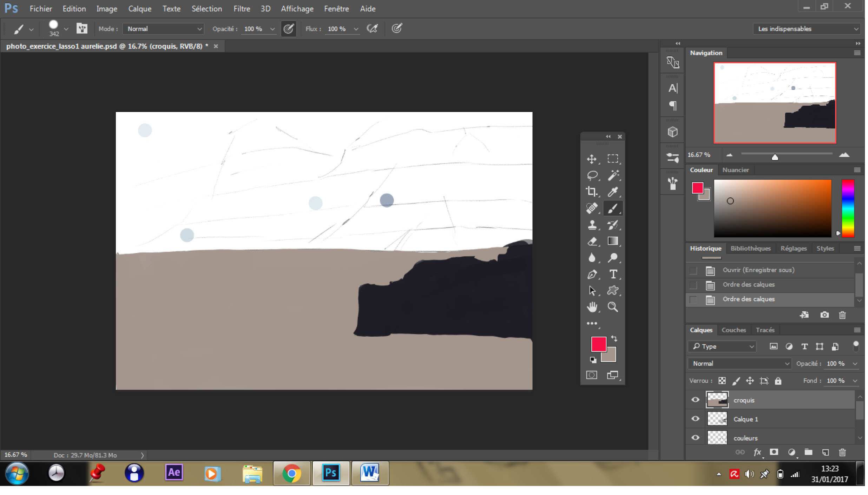Screen dimensions: 868x495
Task: Switch to the Nuancier tab
Action: click(x=735, y=170)
